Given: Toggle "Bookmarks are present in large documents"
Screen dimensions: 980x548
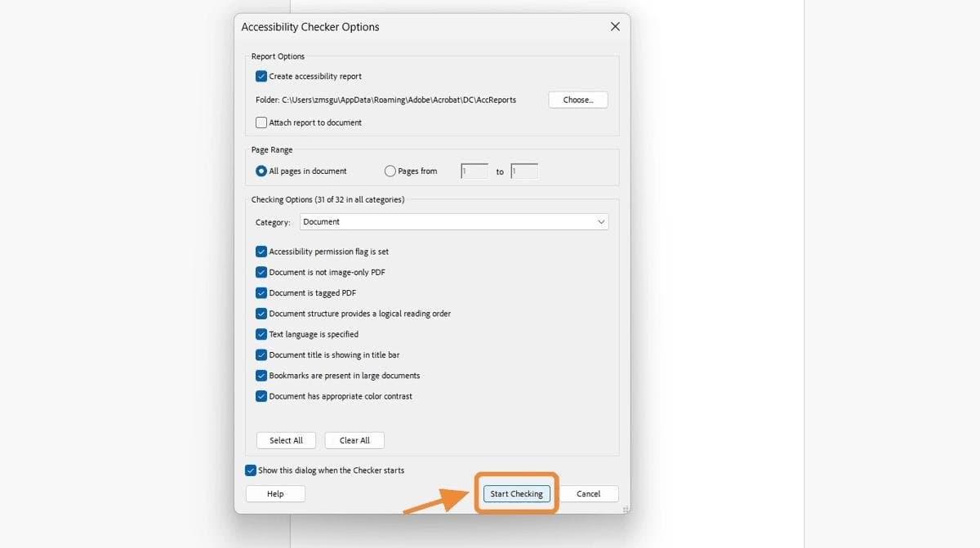Looking at the screenshot, I should click(x=261, y=375).
